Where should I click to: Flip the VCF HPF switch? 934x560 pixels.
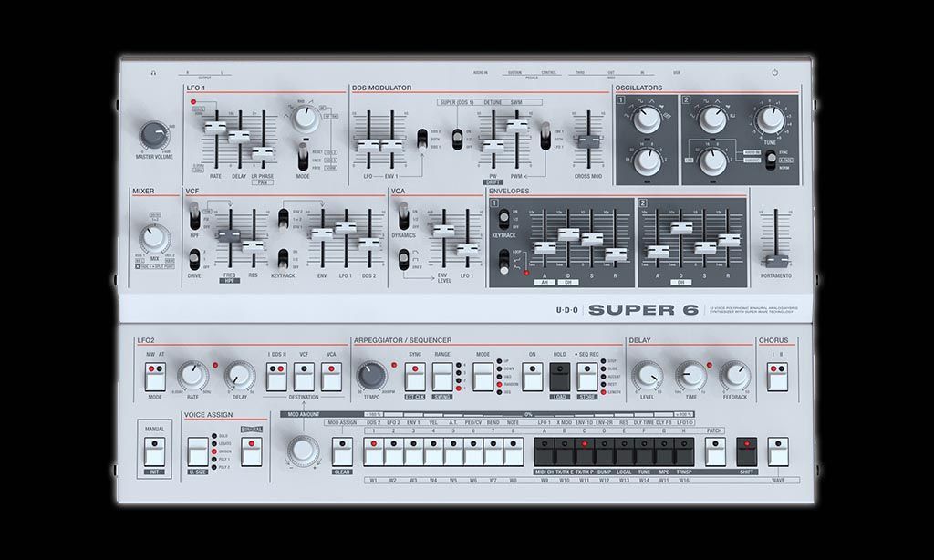click(194, 215)
